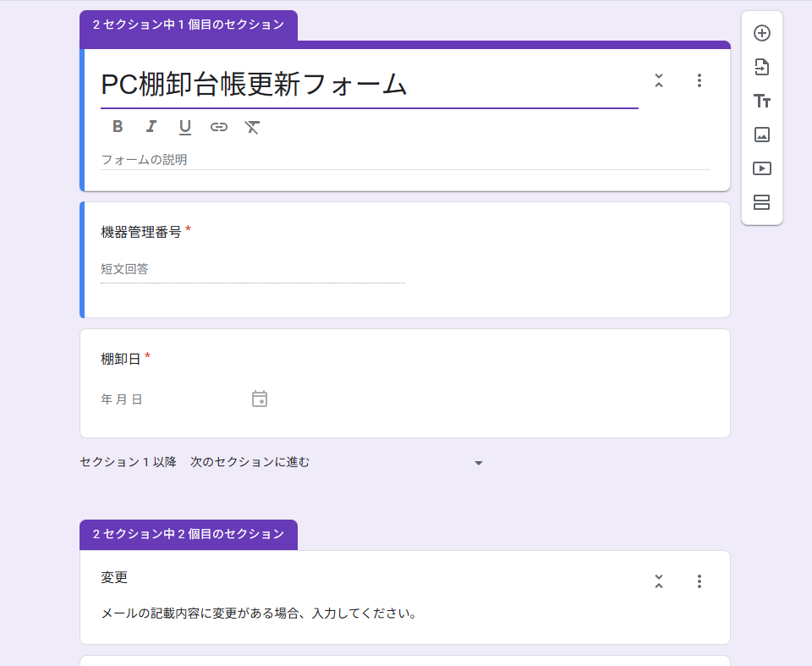Click the Import questions icon
This screenshot has height=666, width=812.
tap(762, 67)
